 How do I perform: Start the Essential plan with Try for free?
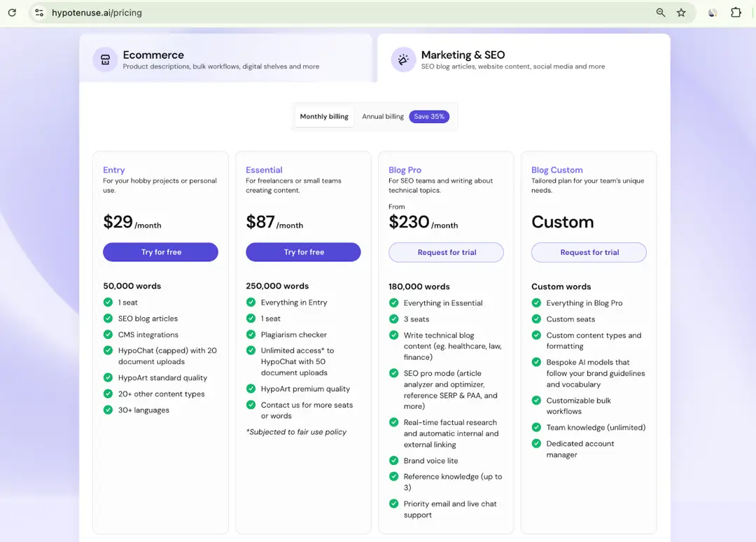pyautogui.click(x=303, y=252)
